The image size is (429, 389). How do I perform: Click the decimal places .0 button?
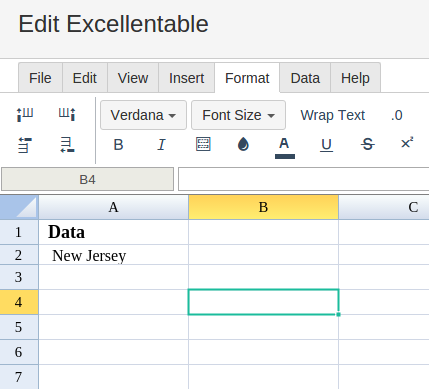pos(397,115)
